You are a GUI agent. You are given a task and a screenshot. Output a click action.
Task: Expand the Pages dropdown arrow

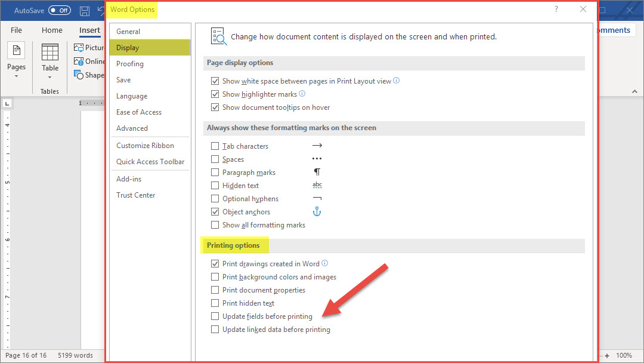click(16, 76)
